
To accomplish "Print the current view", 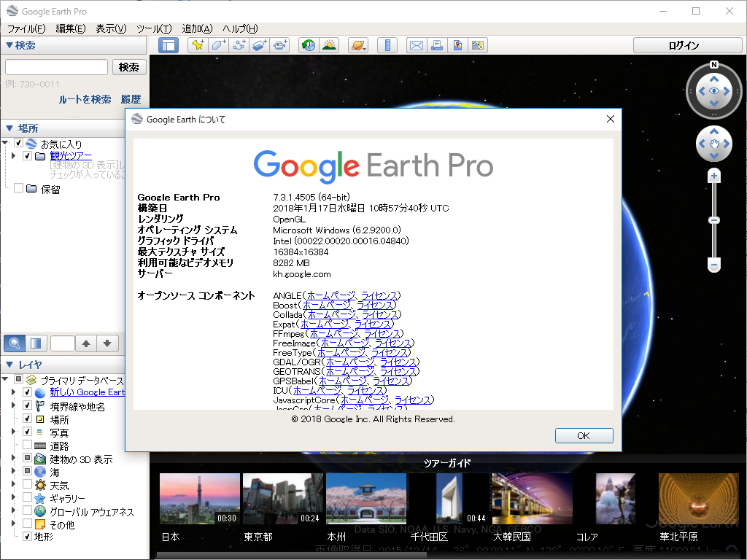I will tap(438, 45).
